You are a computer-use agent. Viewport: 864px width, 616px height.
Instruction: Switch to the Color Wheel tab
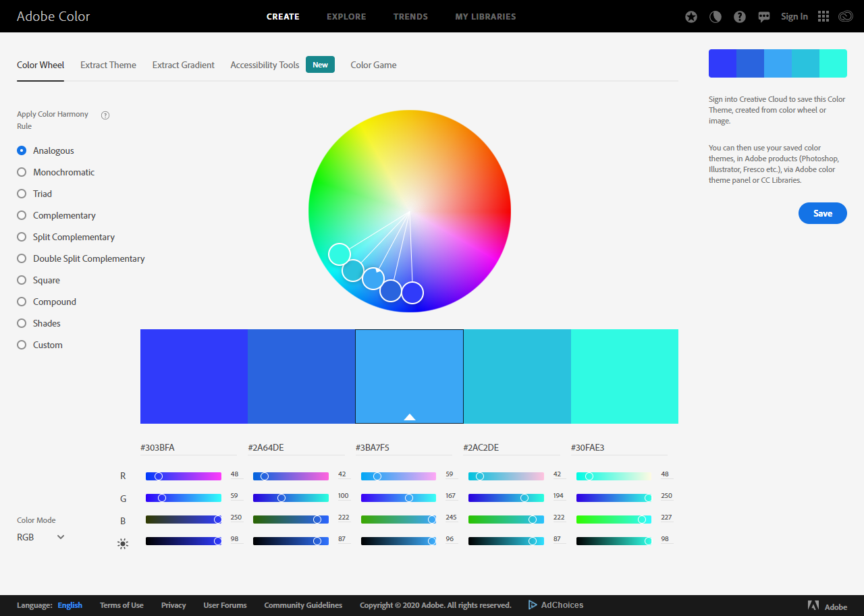[40, 65]
